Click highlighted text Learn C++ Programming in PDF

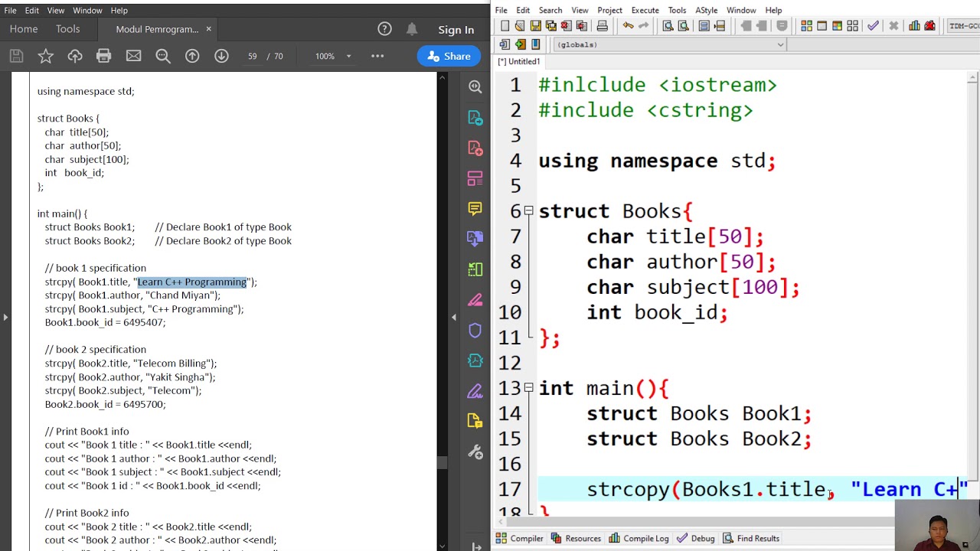click(x=192, y=282)
